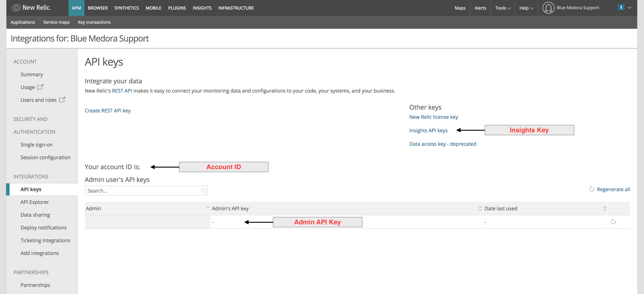Open Insights API keys link
The width and height of the screenshot is (644, 294).
[428, 130]
